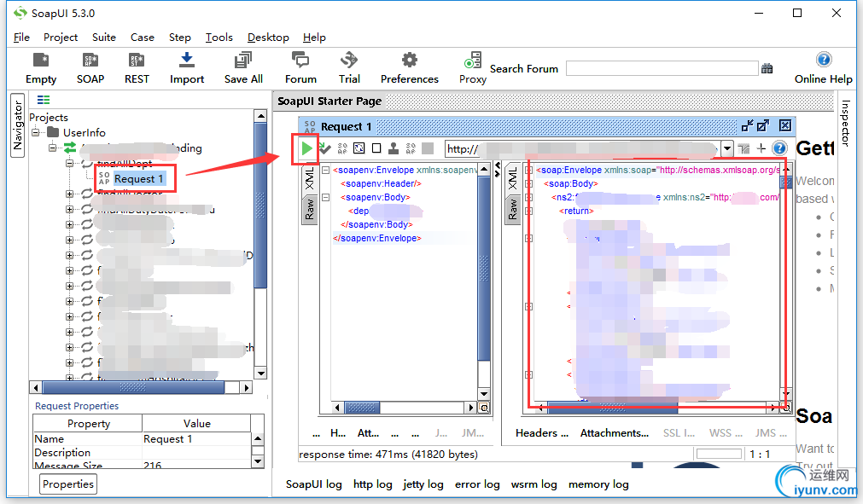Collapse the findAllDept operation node
Image resolution: width=863 pixels, height=504 pixels.
[x=69, y=163]
